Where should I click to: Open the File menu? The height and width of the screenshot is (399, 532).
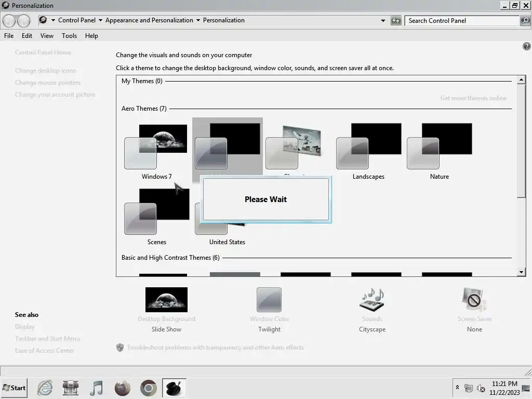9,36
